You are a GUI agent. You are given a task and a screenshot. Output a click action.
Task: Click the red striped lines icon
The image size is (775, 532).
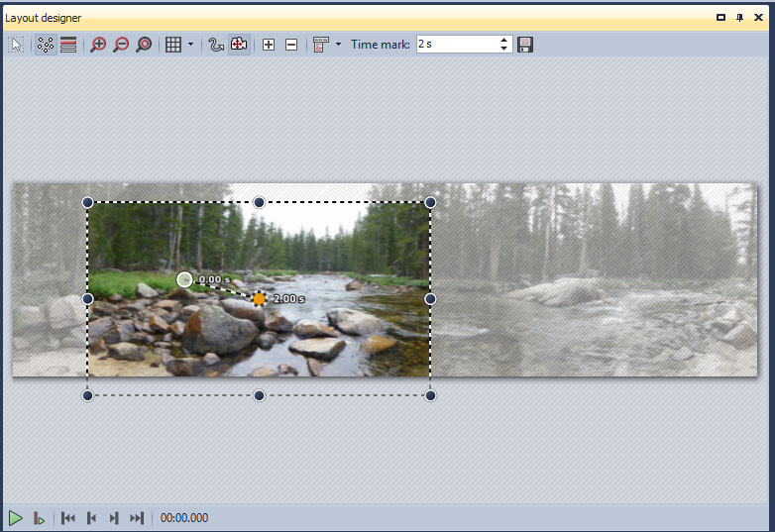pyautogui.click(x=68, y=45)
